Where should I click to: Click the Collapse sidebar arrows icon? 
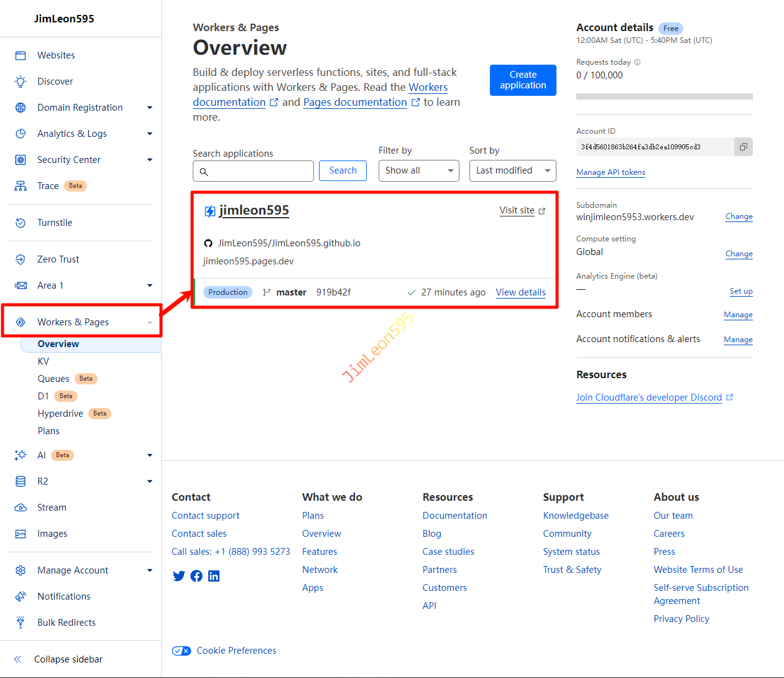[17, 659]
